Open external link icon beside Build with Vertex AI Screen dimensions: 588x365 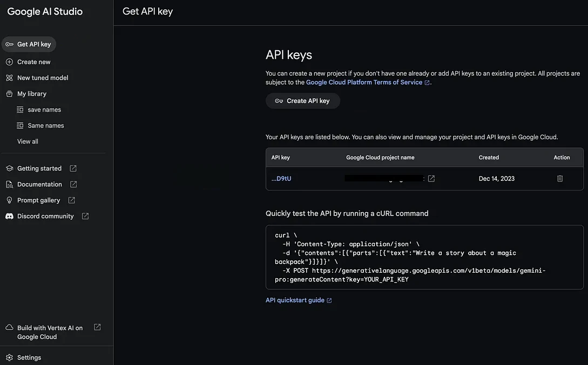pos(97,327)
